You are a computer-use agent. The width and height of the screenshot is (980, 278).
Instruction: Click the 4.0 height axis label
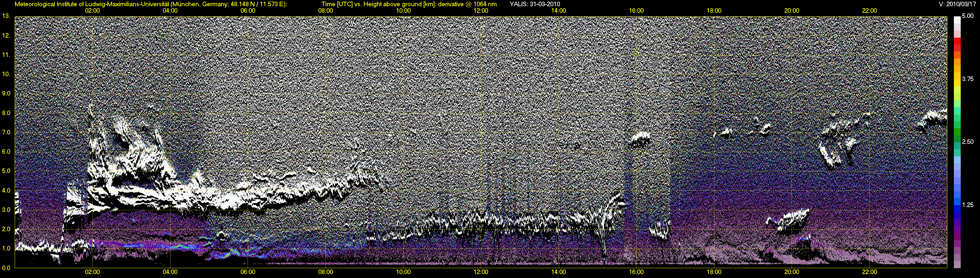[x=6, y=190]
